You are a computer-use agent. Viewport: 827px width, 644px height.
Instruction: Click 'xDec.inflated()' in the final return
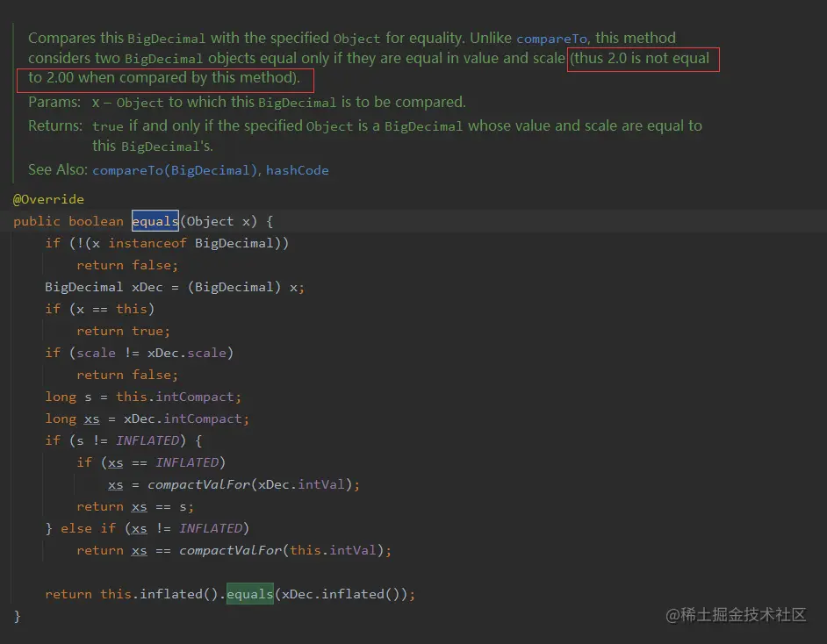tap(341, 595)
